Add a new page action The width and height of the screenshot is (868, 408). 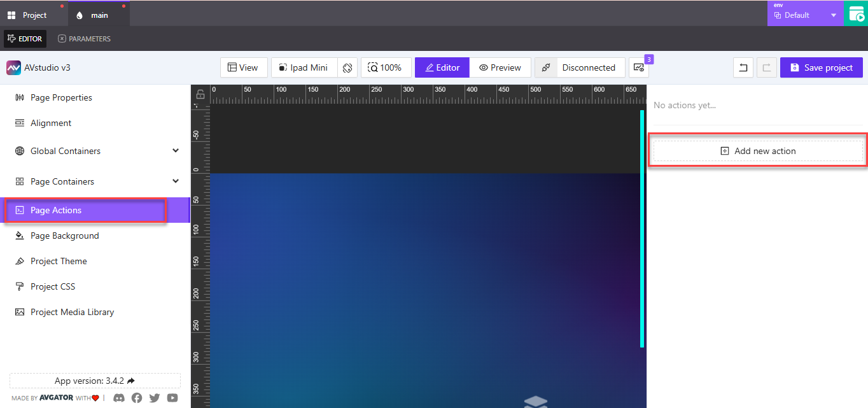(x=757, y=150)
